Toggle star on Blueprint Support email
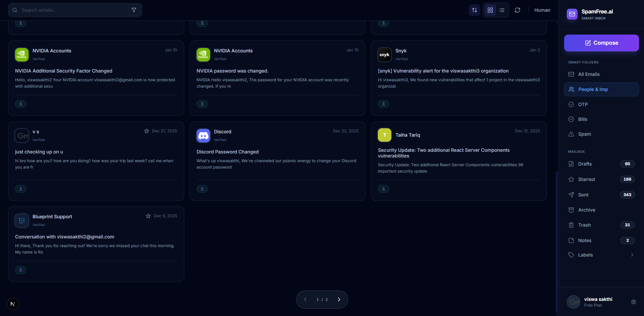 coord(148,216)
